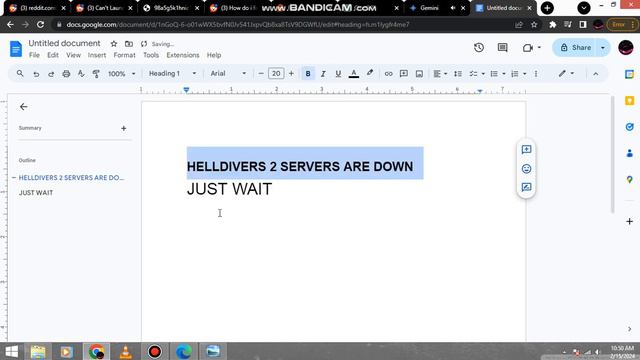Hide the menus with the collapse arrow

[x=596, y=74]
